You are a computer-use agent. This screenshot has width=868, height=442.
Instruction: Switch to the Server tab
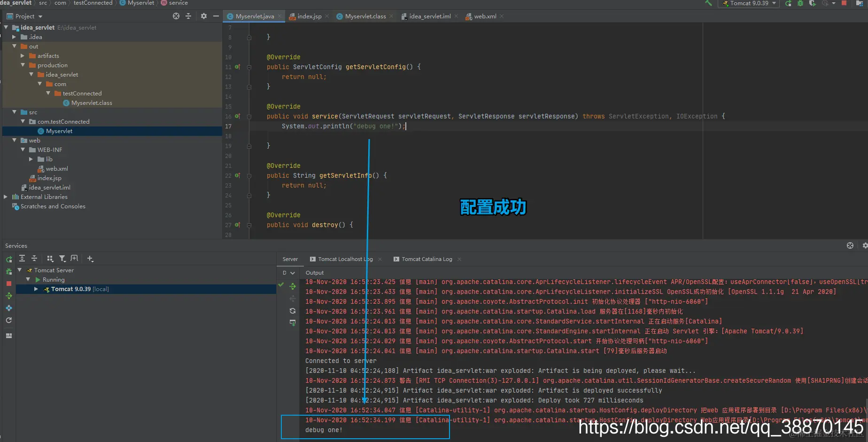[x=290, y=259]
